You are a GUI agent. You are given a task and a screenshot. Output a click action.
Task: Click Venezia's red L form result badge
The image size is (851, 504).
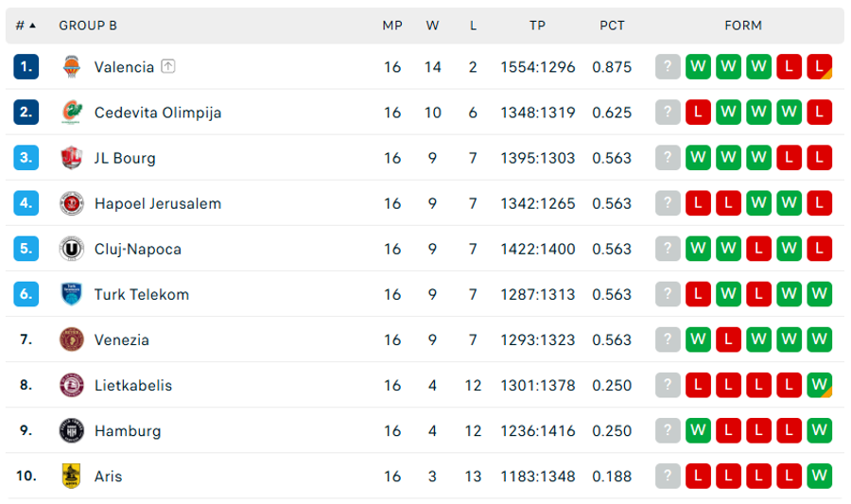pyautogui.click(x=728, y=339)
